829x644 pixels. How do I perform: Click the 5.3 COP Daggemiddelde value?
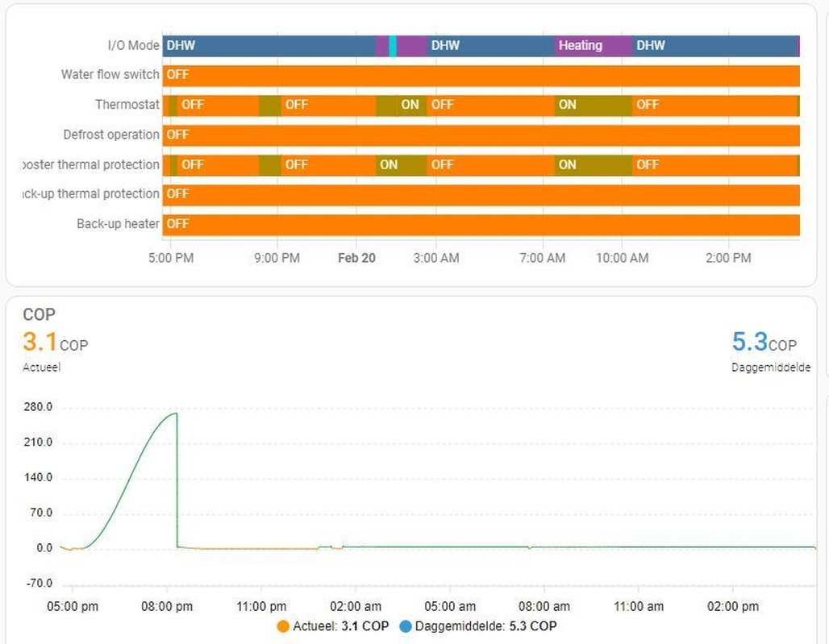(764, 343)
